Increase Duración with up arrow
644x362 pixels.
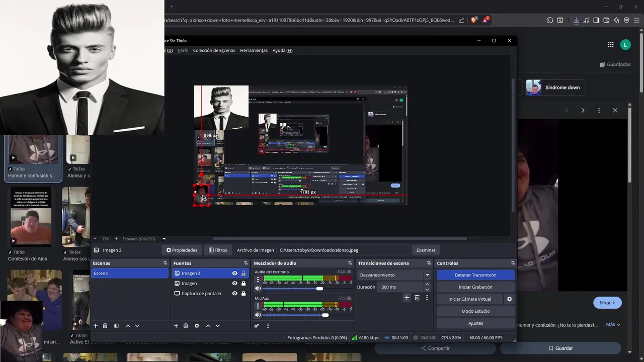tap(427, 285)
